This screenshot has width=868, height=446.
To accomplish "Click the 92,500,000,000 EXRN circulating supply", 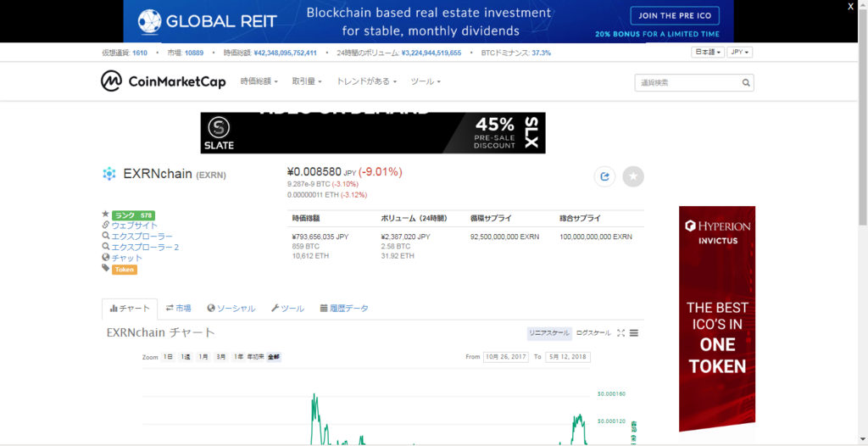I will 505,237.
